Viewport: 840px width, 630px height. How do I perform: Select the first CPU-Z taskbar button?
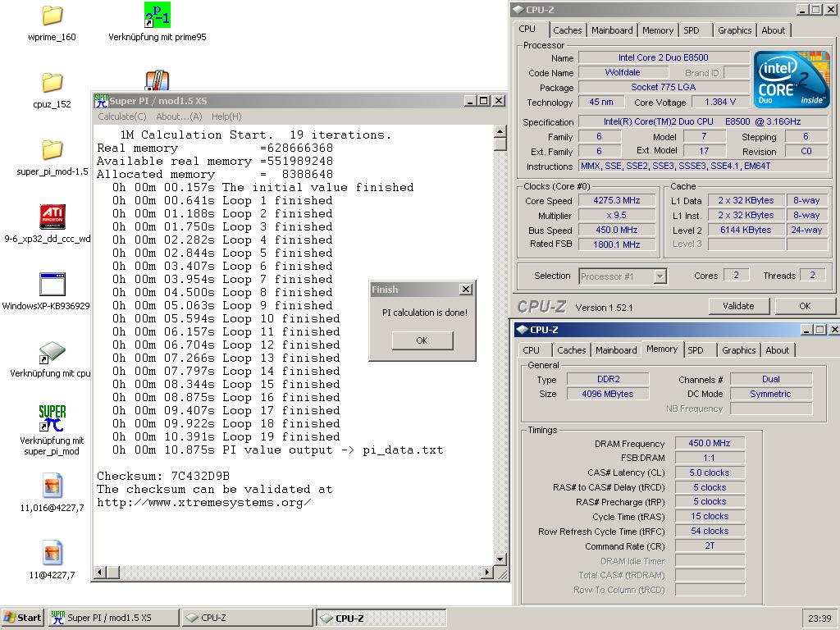pos(247,618)
